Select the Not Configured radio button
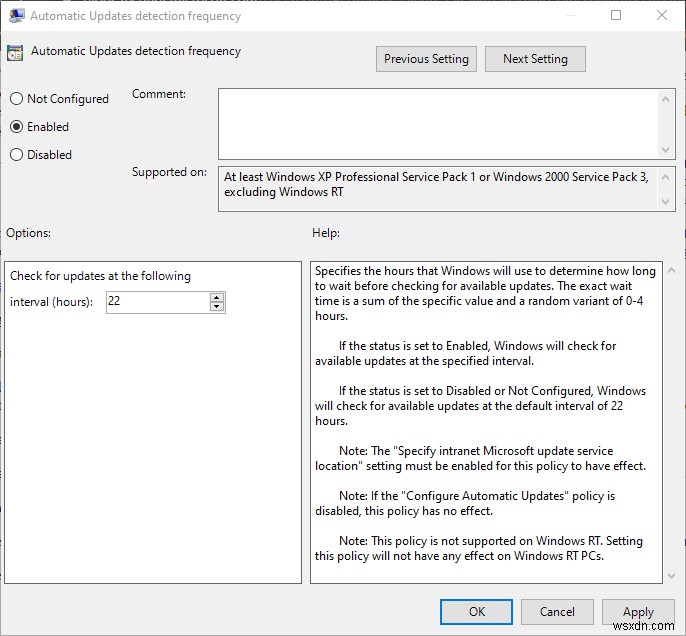 pos(16,99)
